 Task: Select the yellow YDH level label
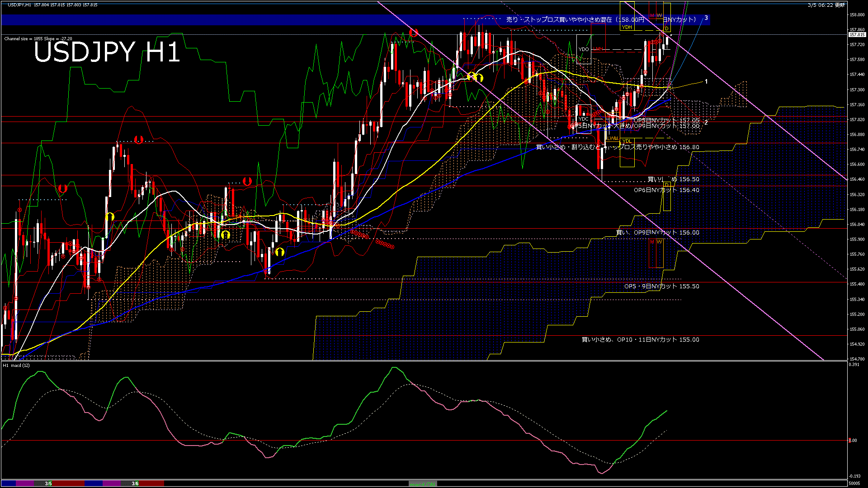(x=627, y=28)
